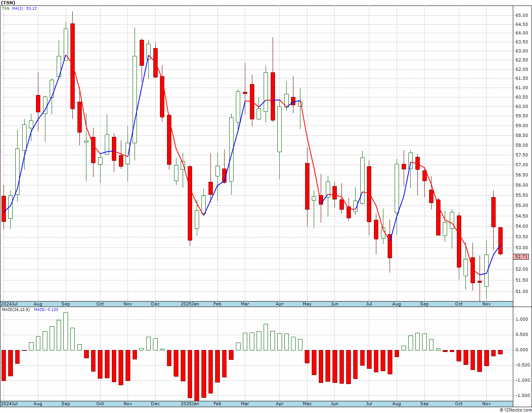This screenshot has width=532, height=413.
Task: Pick the "62.50" price axis label
Action: click(x=521, y=60)
